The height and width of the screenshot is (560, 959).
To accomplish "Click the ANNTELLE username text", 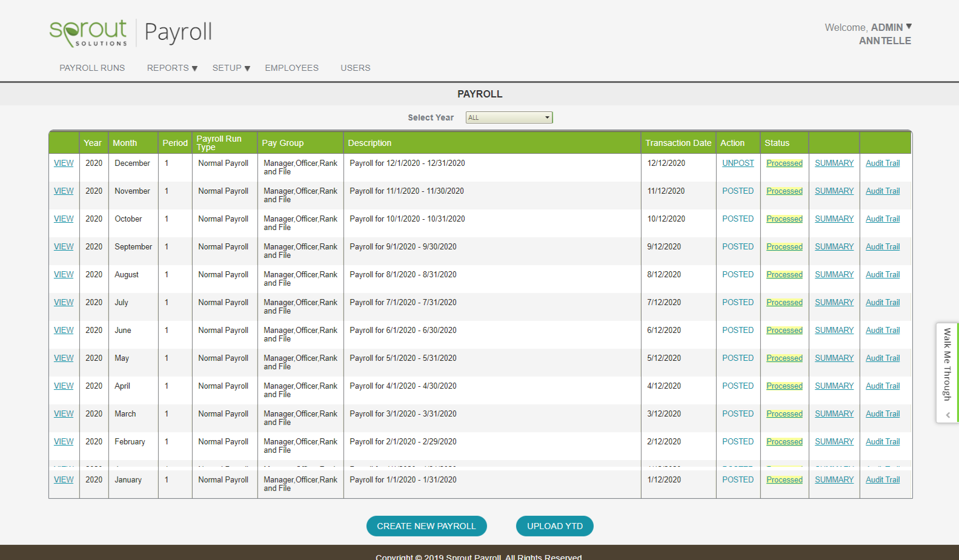I will [884, 41].
